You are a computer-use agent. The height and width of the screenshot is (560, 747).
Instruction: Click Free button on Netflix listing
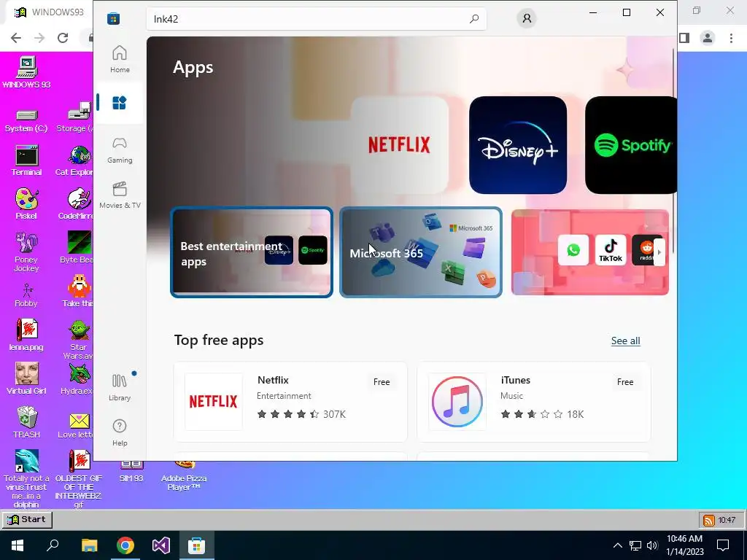click(x=382, y=382)
